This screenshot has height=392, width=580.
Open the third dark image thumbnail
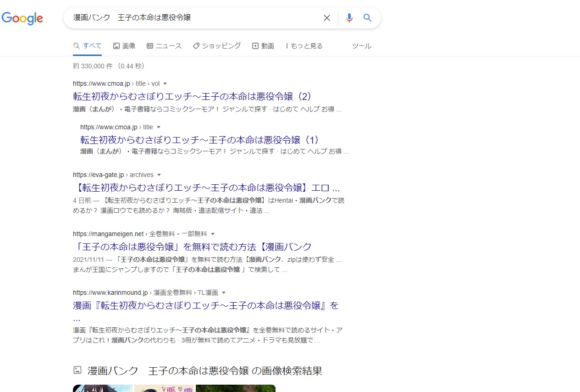[x=236, y=388]
